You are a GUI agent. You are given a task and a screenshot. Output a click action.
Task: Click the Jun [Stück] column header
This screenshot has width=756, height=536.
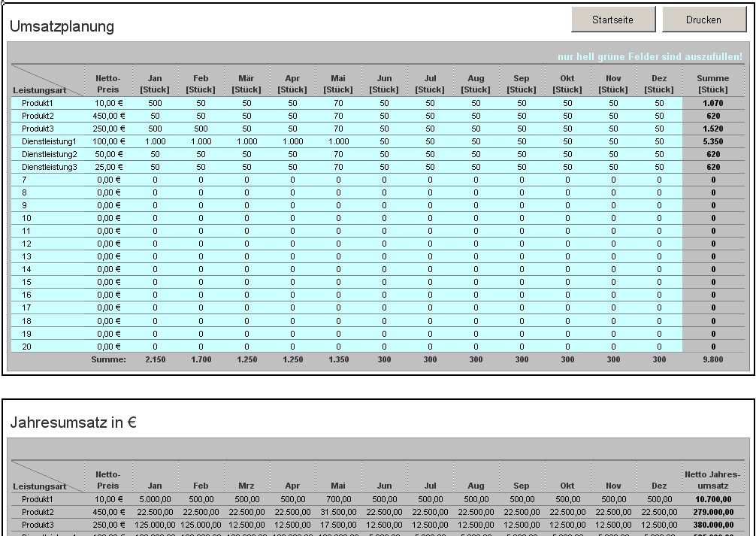(384, 84)
